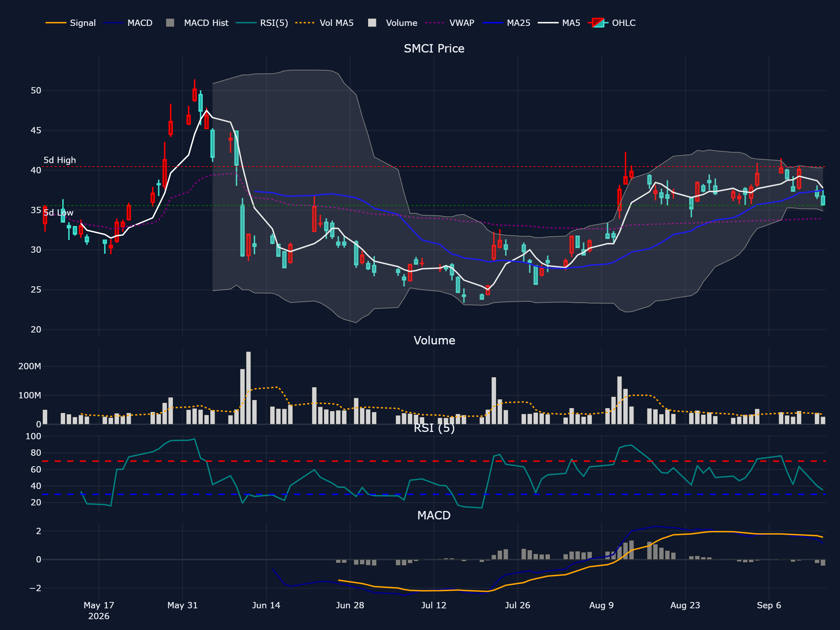Click the tallest volume bar in mid-June
840x630 pixels.
coord(248,388)
